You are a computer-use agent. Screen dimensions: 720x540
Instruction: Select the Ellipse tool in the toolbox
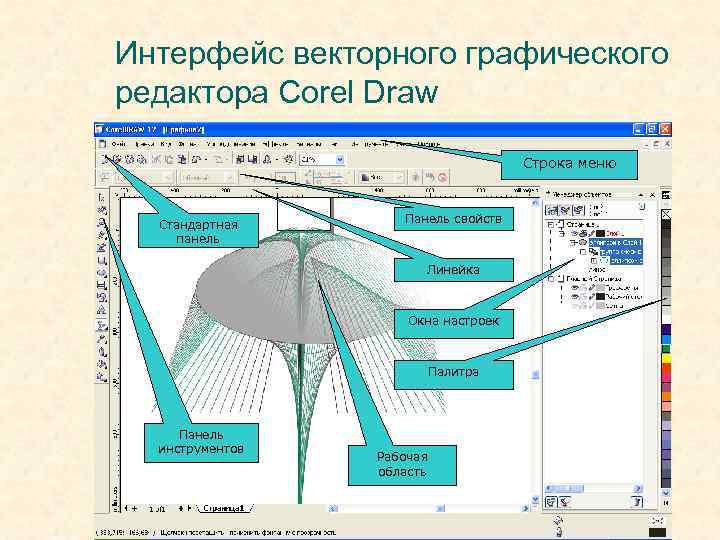(102, 273)
